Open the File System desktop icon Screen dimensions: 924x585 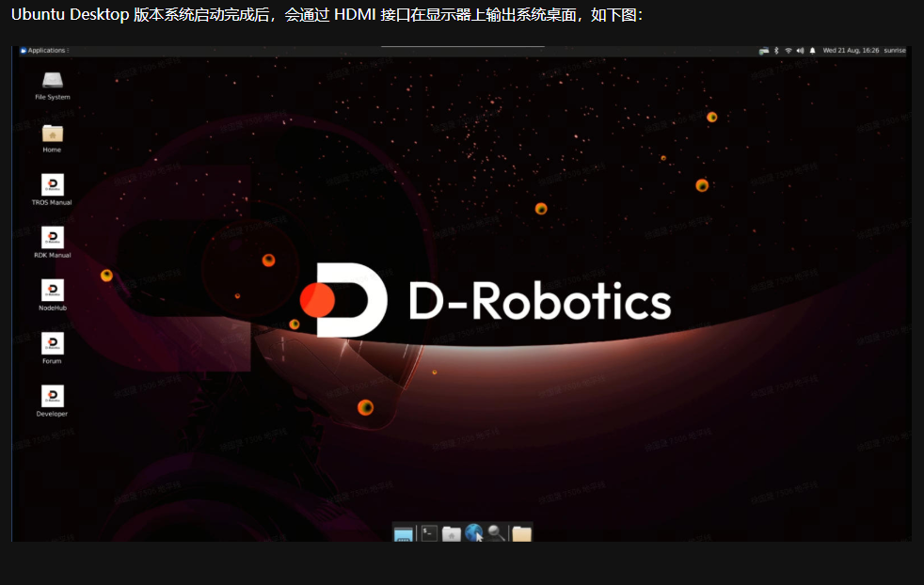52,82
